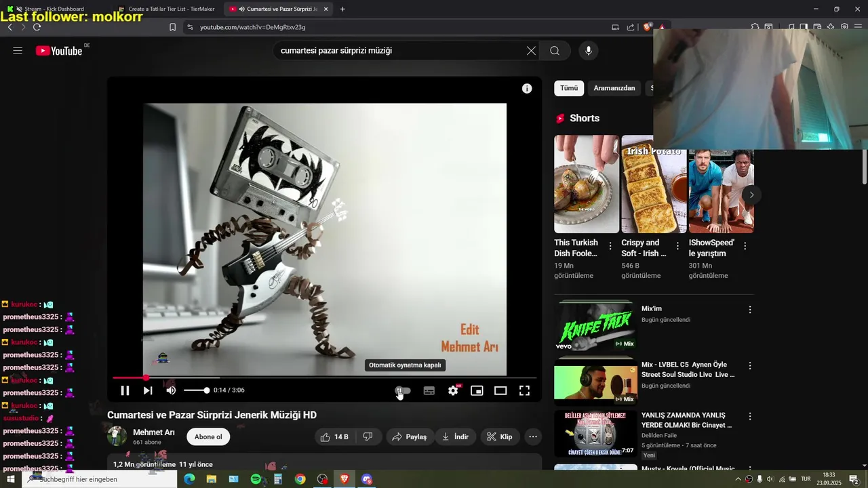Image resolution: width=868 pixels, height=488 pixels.
Task: Open a new browser tab
Action: coord(342,9)
